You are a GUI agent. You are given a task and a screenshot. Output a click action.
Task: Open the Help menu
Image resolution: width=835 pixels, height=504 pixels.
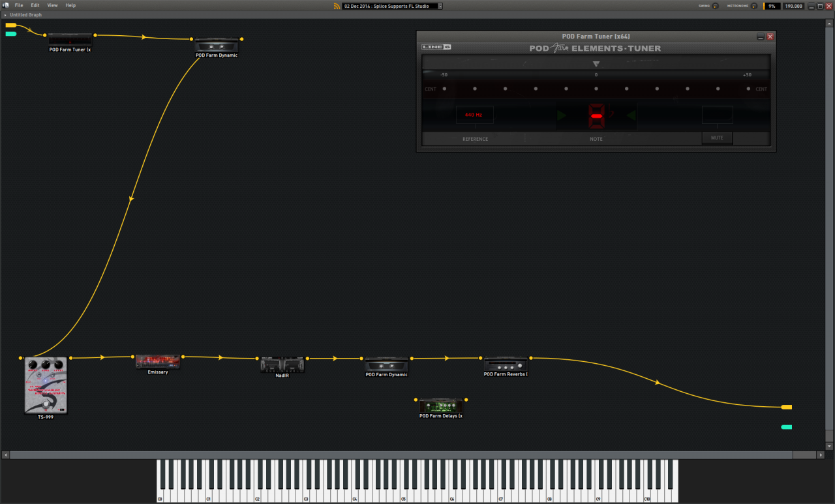70,5
